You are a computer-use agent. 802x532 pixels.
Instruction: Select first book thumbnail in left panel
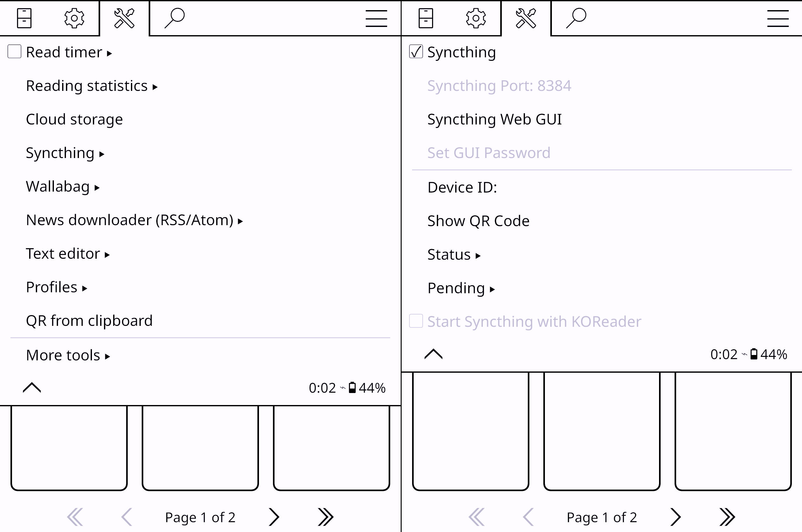point(69,447)
